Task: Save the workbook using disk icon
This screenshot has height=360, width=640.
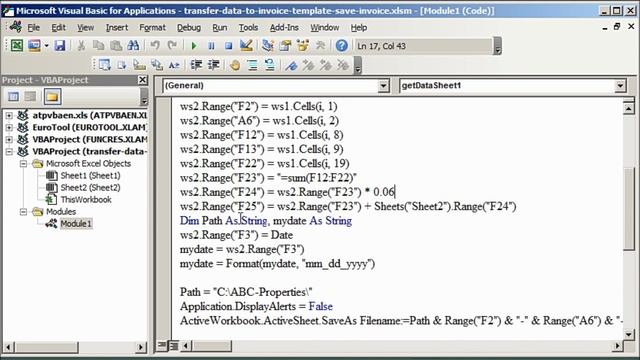Action: (60, 46)
